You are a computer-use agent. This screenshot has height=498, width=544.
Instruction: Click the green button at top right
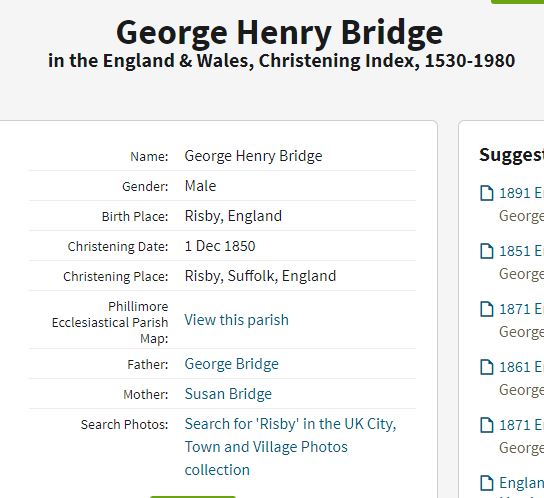coord(518,2)
